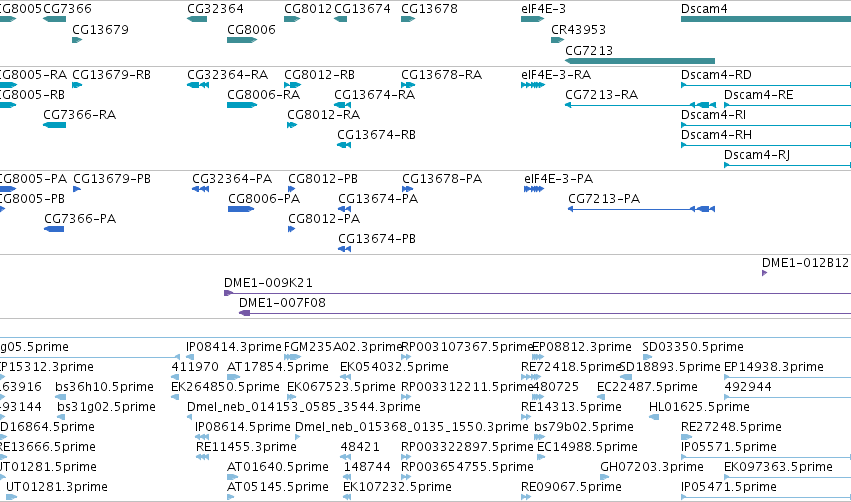This screenshot has width=851, height=502.
Task: Open the eIF4E-3-PA protein label
Action: point(558,179)
